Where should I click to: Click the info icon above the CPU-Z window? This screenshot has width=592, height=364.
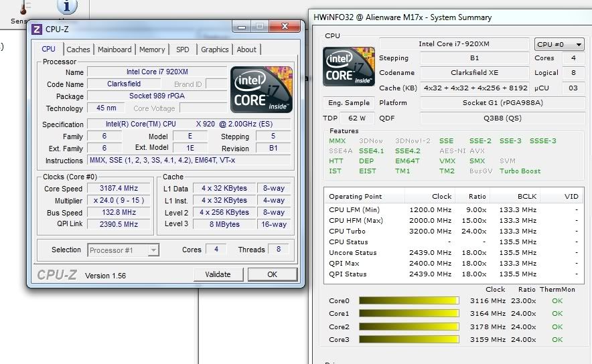coord(67,7)
